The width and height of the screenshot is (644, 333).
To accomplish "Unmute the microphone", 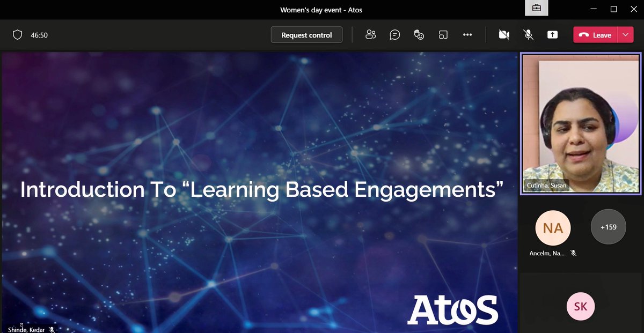I will click(x=528, y=35).
